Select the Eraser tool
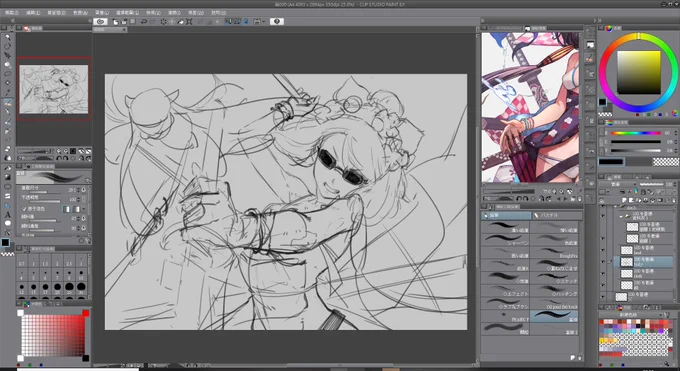 (x=7, y=149)
